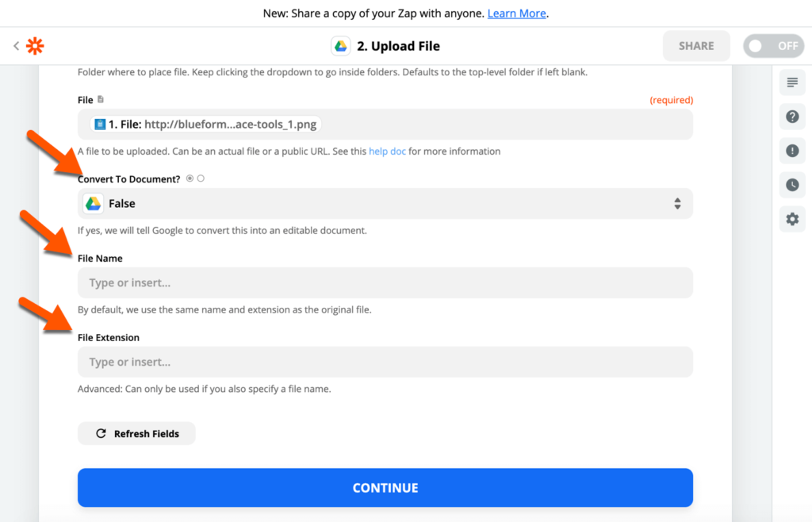This screenshot has width=812, height=522.
Task: Open the notes panel lines icon
Action: (x=792, y=83)
